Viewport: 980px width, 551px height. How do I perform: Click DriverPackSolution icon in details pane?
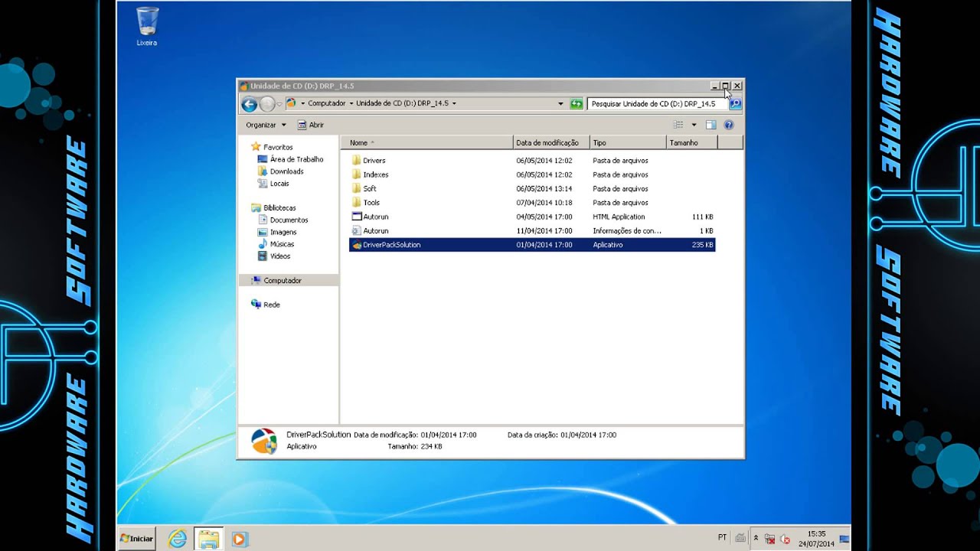coord(264,441)
